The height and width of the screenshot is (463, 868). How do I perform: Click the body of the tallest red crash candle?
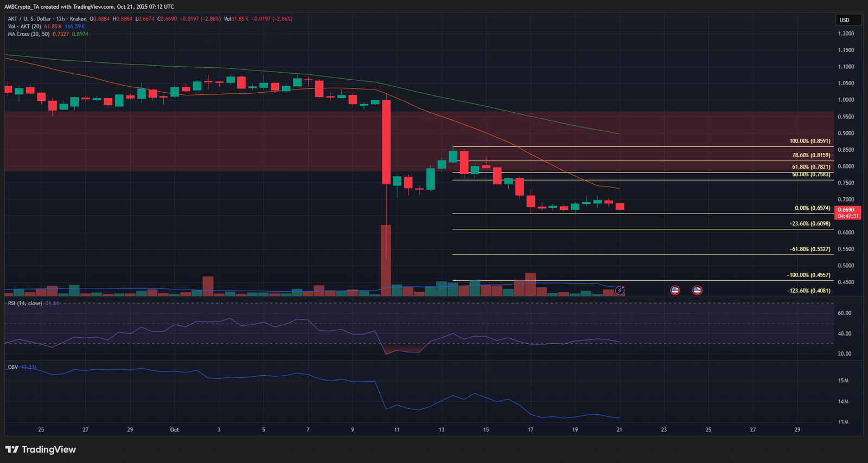[386, 142]
